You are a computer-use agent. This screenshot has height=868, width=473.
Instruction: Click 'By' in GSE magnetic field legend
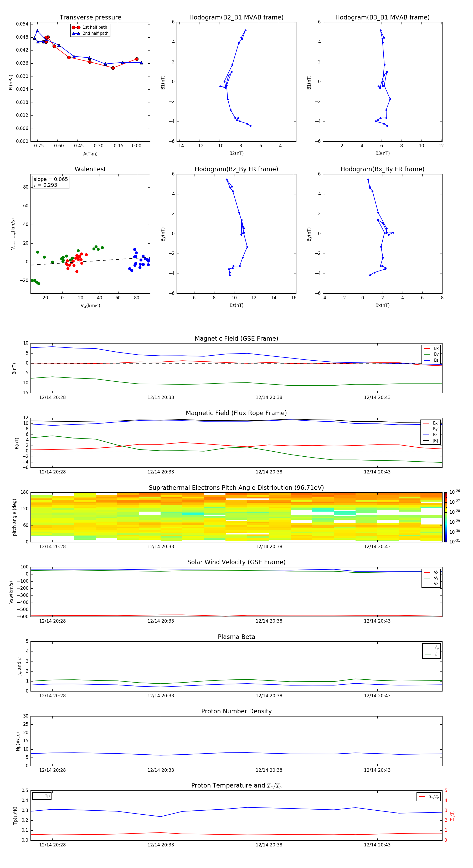tap(431, 354)
